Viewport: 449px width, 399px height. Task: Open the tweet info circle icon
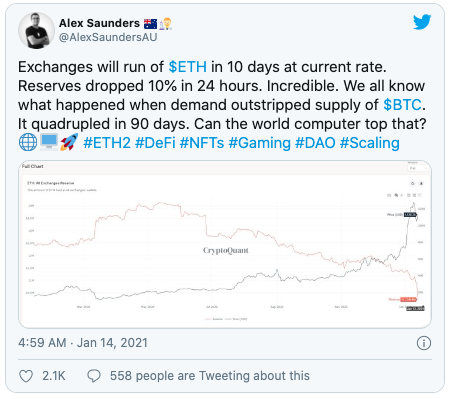[x=424, y=343]
